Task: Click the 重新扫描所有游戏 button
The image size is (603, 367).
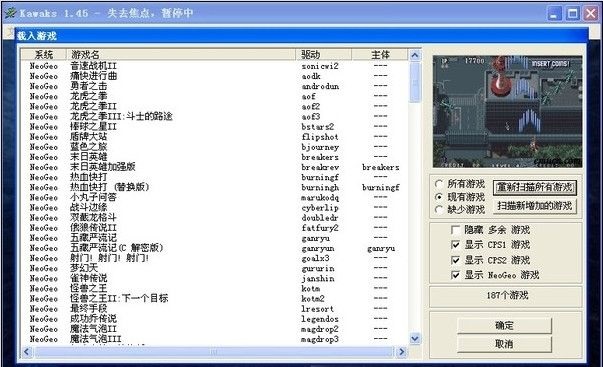Action: tap(535, 187)
